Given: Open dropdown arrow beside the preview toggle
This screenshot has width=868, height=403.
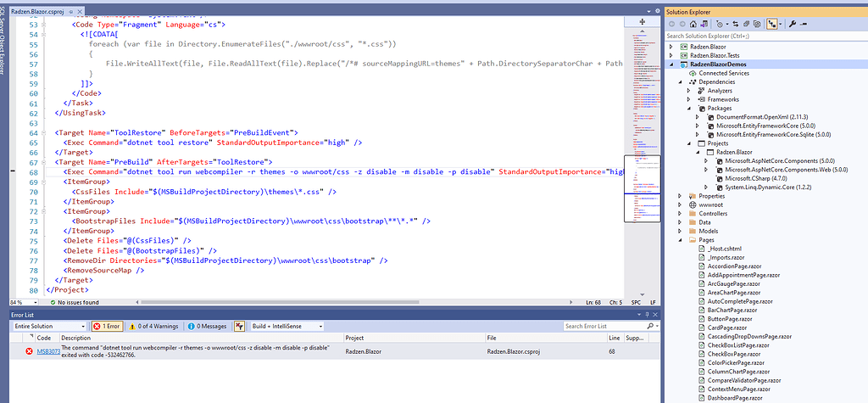Looking at the screenshot, I should coord(781,25).
